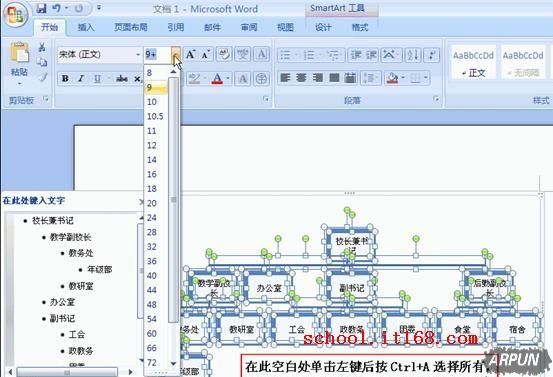Open the phonetic guide tool
Screen dimensions: 553x377
click(x=243, y=55)
